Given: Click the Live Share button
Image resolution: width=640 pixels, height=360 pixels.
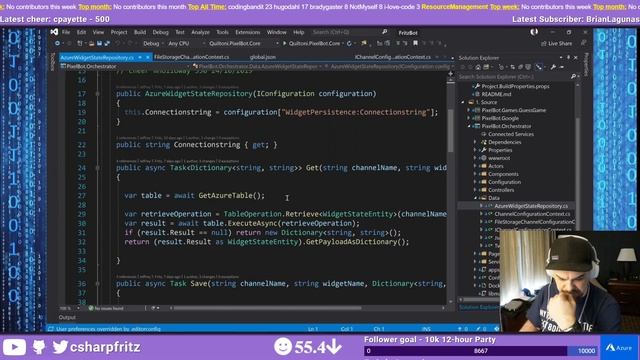Looking at the screenshot, I should (x=556, y=43).
